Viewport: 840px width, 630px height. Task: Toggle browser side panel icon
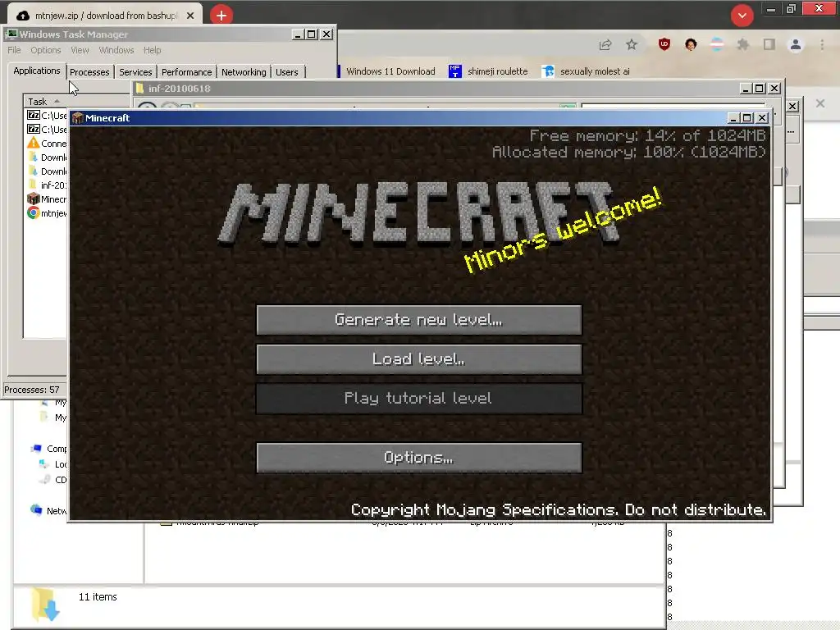(769, 44)
